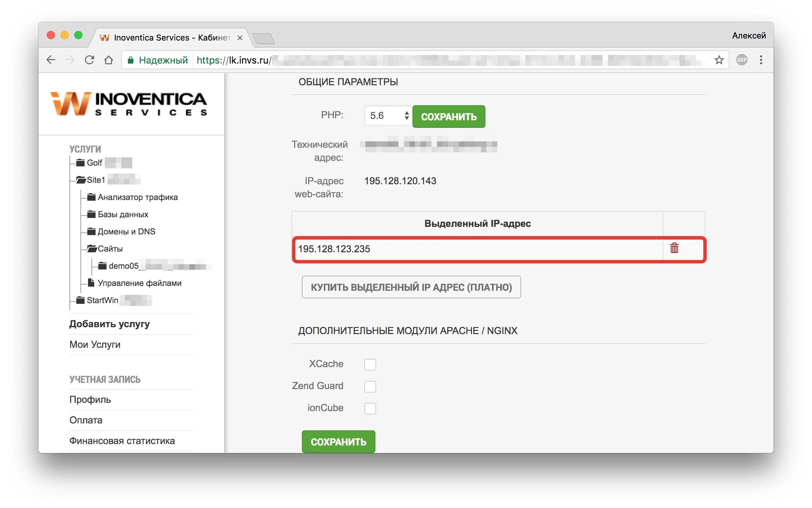Click the Надежный secure label
This screenshot has height=508, width=812.
[x=163, y=60]
